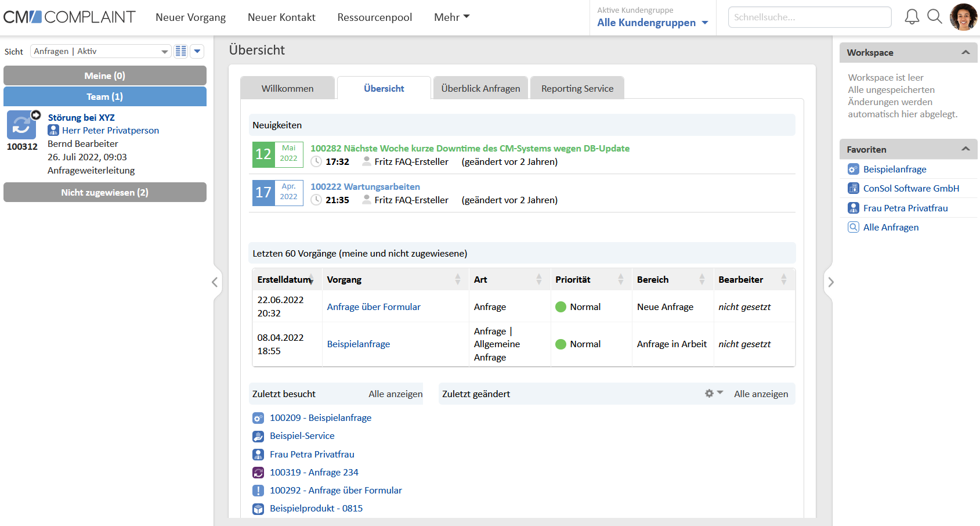The width and height of the screenshot is (980, 526).
Task: Click the box icon beside Beispielprodukt - 0815
Action: [x=258, y=509]
